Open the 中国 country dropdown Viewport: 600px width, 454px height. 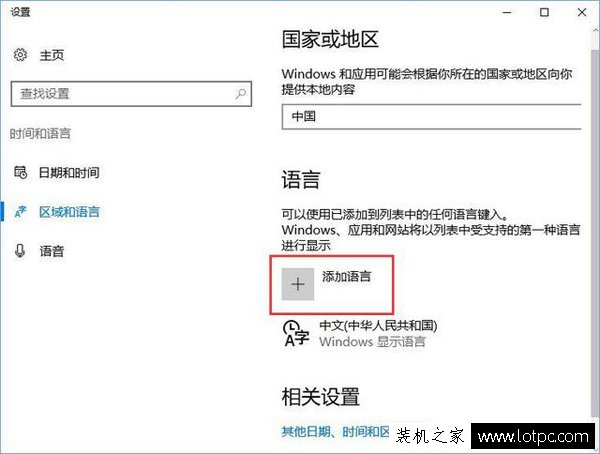(432, 117)
